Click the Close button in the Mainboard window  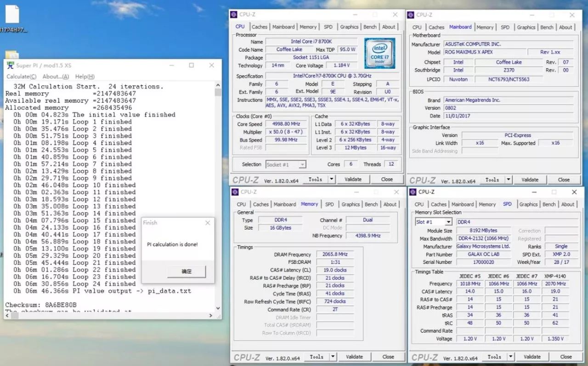[564, 180]
